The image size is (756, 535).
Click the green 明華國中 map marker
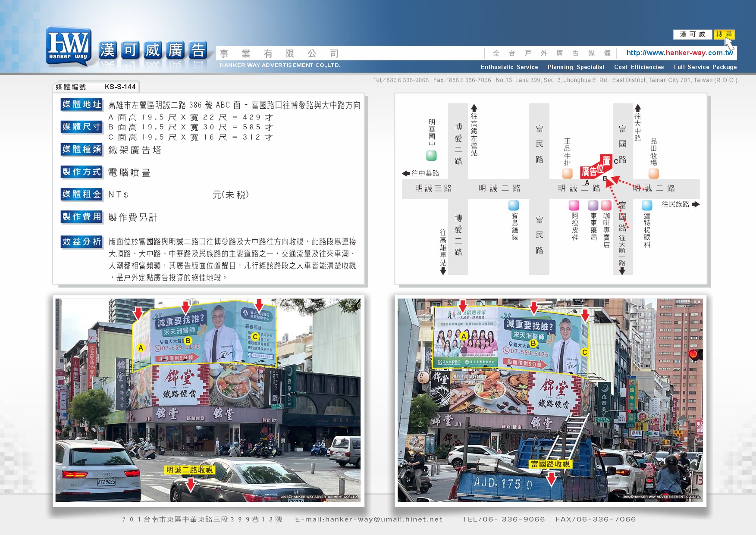click(x=431, y=155)
